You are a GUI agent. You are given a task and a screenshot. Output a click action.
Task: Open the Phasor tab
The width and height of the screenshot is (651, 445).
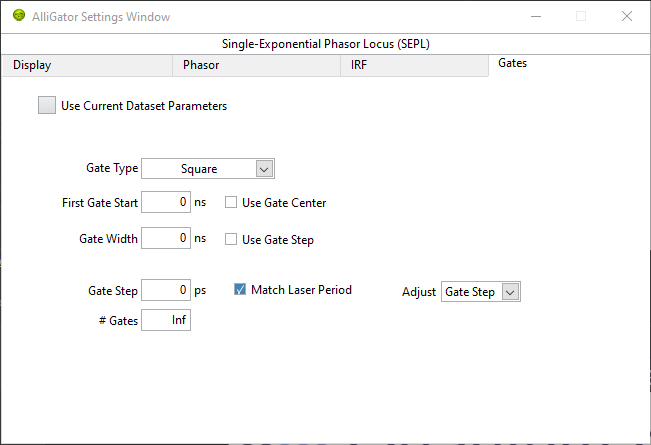tap(256, 65)
